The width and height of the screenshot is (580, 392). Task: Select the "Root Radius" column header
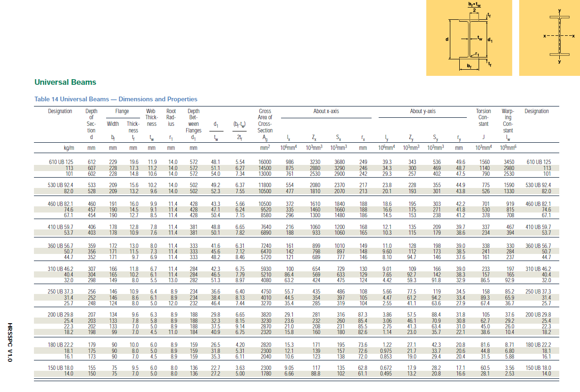tap(171, 117)
